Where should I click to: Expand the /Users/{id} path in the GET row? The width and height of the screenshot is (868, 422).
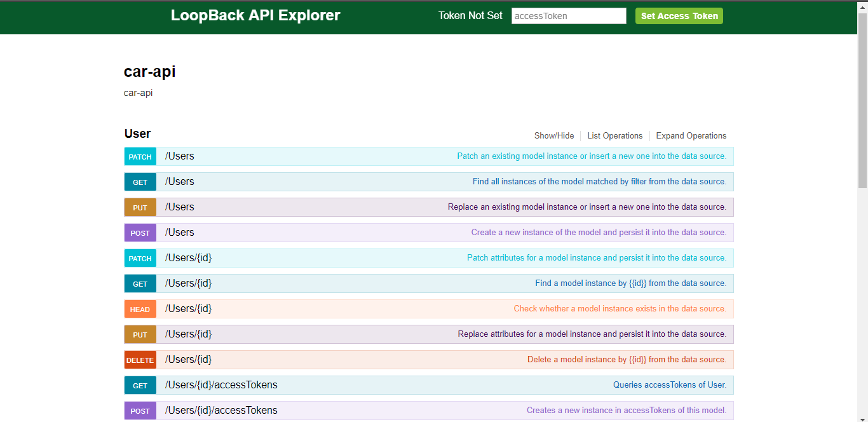pos(189,283)
